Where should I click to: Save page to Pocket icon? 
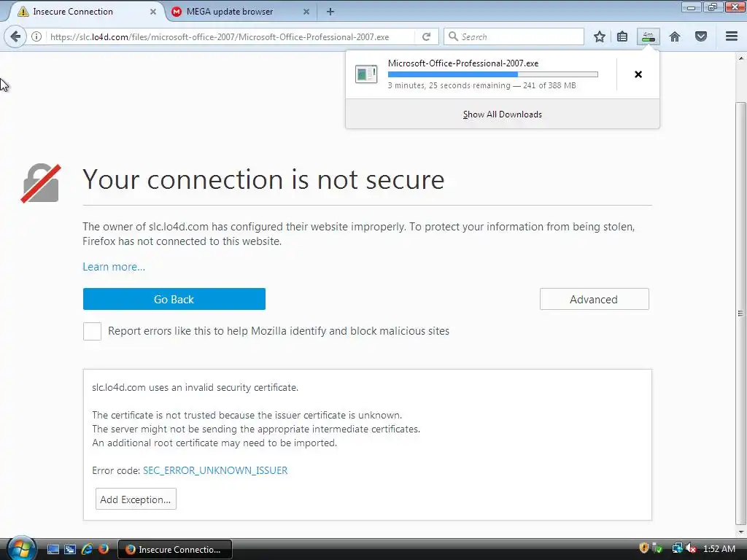701,36
